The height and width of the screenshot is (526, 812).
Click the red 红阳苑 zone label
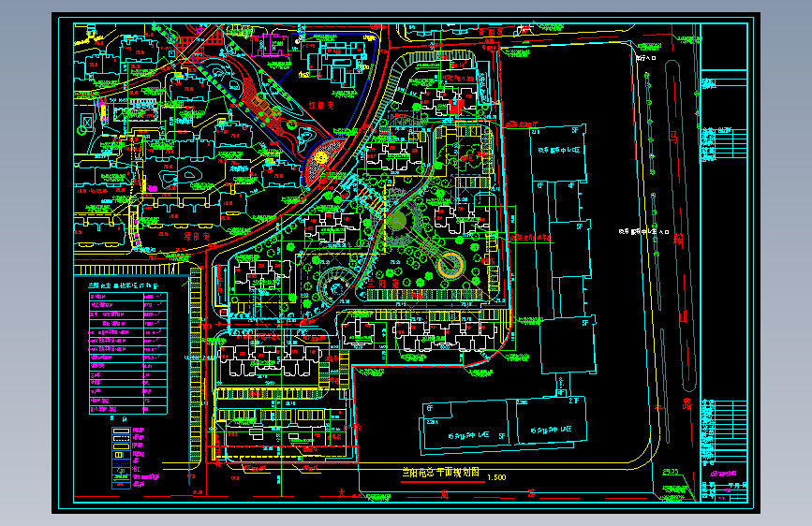pos(321,105)
